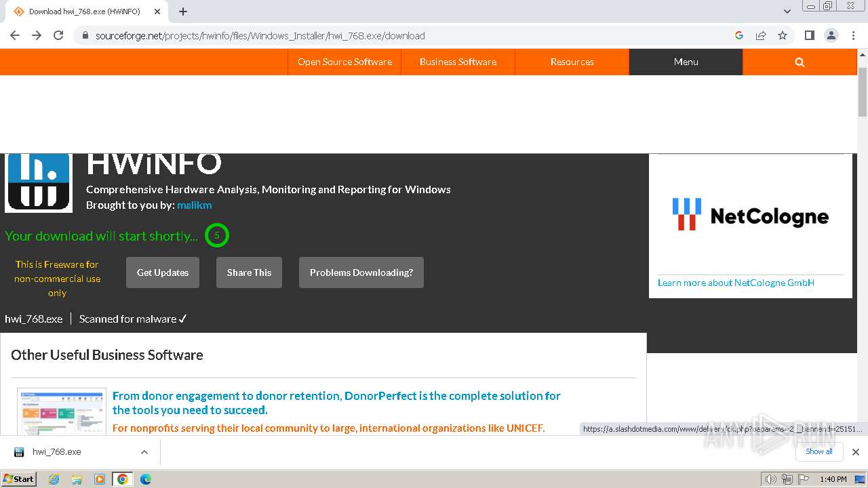Open the Open Source Software menu
868x488 pixels.
coord(344,62)
